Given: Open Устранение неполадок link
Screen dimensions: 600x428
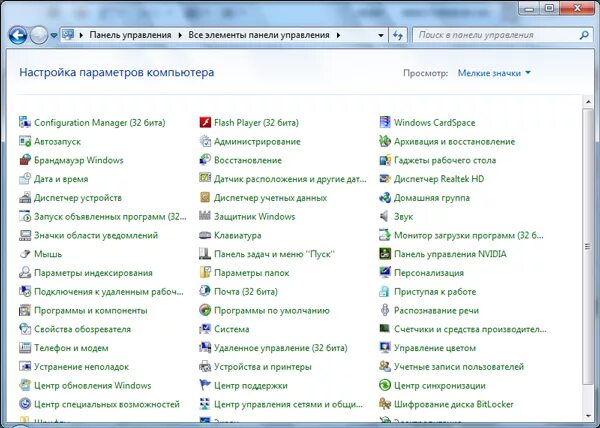Looking at the screenshot, I should [x=82, y=366].
